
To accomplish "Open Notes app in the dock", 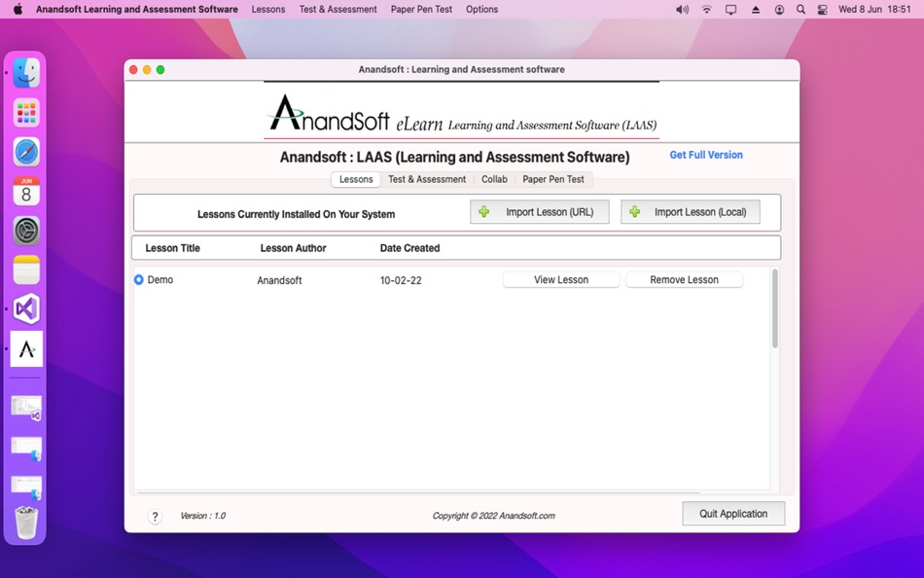I will pyautogui.click(x=26, y=271).
